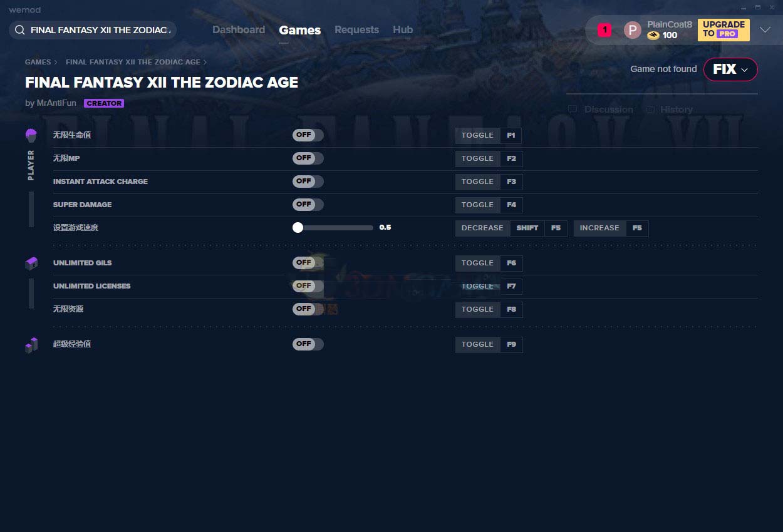Screen dimensions: 783x532
Task: Click the 'Game not found' status text
Action: point(663,69)
